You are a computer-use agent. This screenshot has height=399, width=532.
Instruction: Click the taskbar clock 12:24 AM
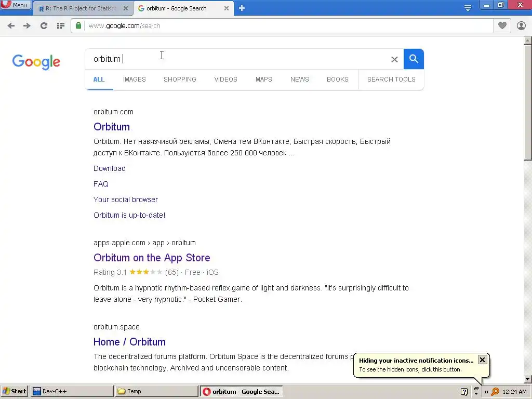515,392
